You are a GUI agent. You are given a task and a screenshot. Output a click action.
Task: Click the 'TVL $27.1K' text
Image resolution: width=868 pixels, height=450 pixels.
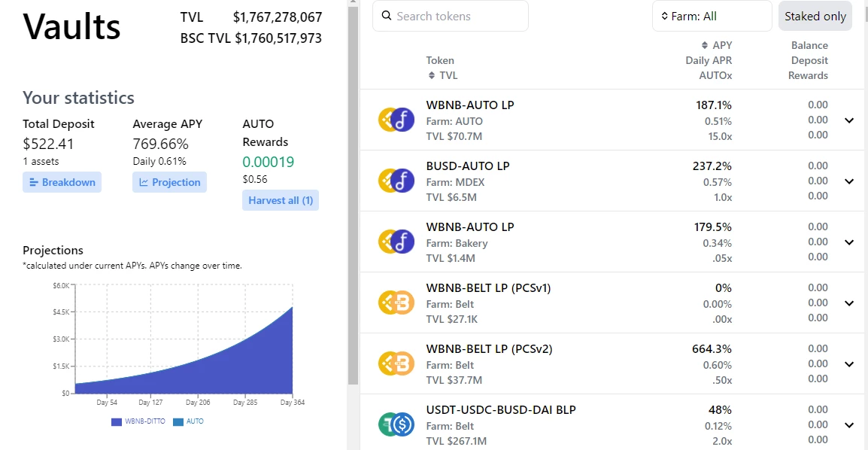click(x=452, y=319)
